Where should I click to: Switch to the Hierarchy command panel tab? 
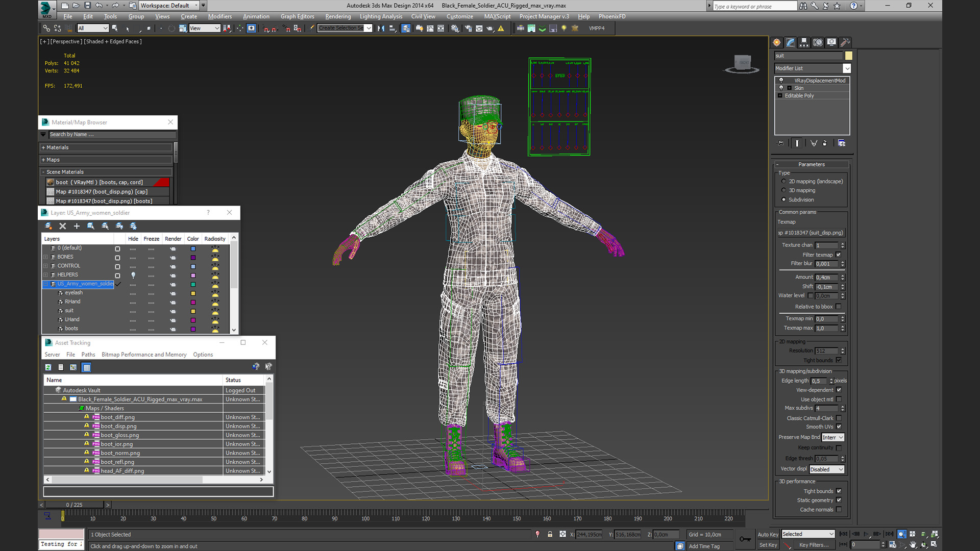click(x=804, y=42)
